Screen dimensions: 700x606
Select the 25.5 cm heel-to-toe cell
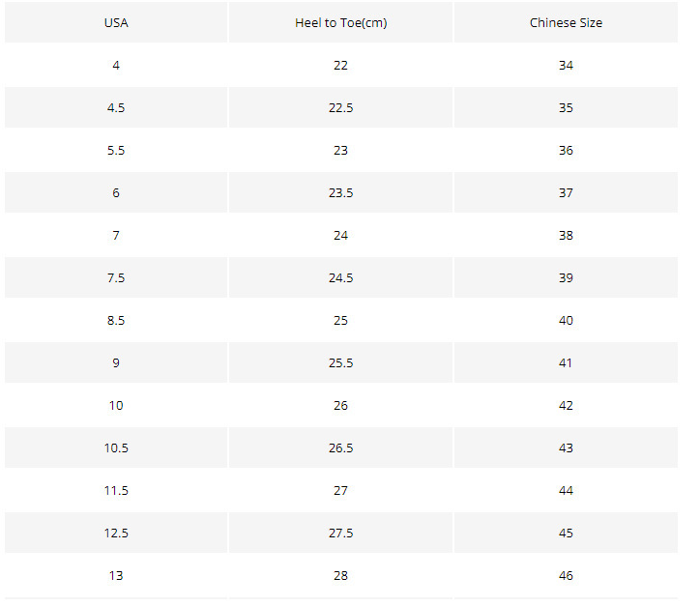click(x=340, y=363)
